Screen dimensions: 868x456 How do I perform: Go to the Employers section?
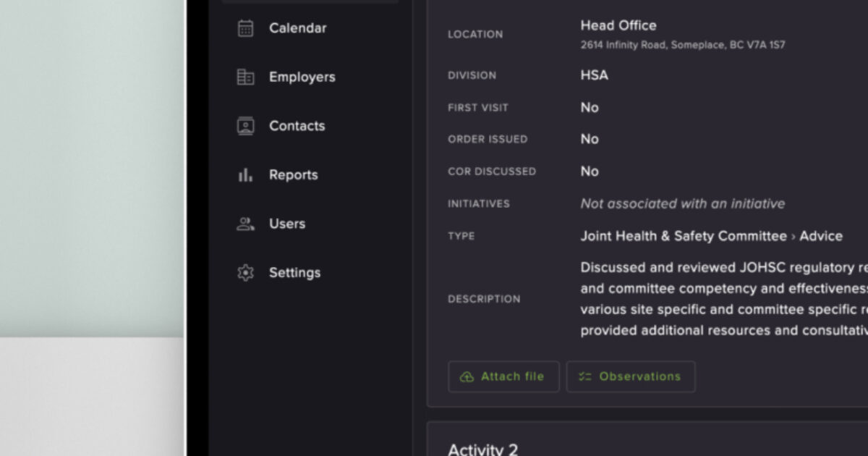(x=302, y=77)
